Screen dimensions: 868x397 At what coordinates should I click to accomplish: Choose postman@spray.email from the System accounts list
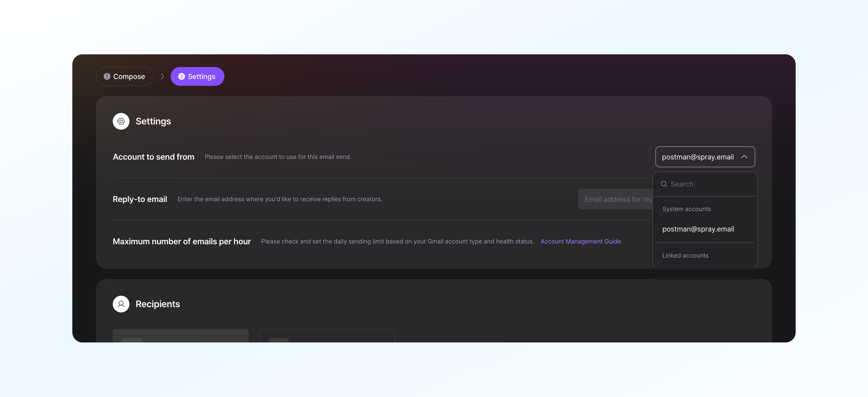coord(698,229)
